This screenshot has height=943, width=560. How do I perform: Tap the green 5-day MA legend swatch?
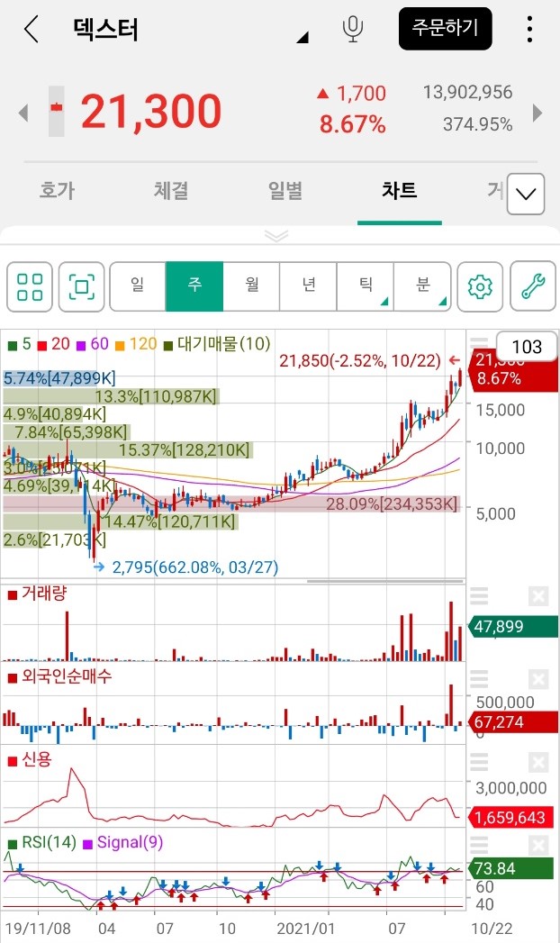[12, 346]
